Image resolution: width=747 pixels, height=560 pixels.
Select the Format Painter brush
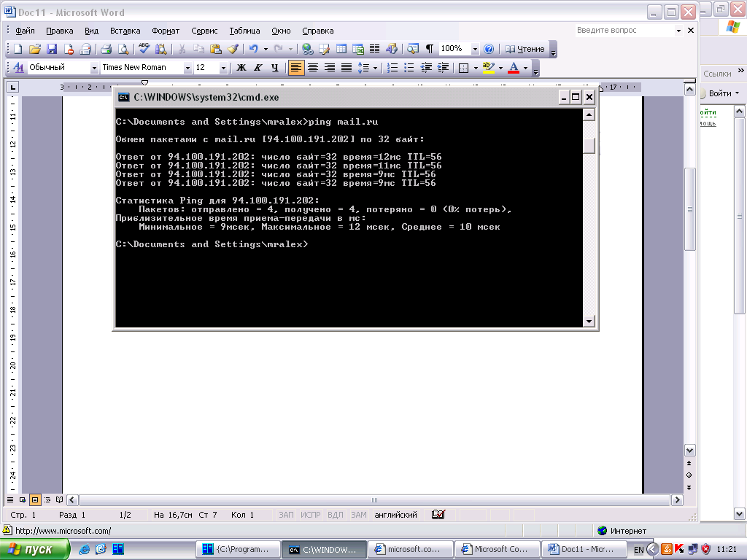click(x=233, y=49)
